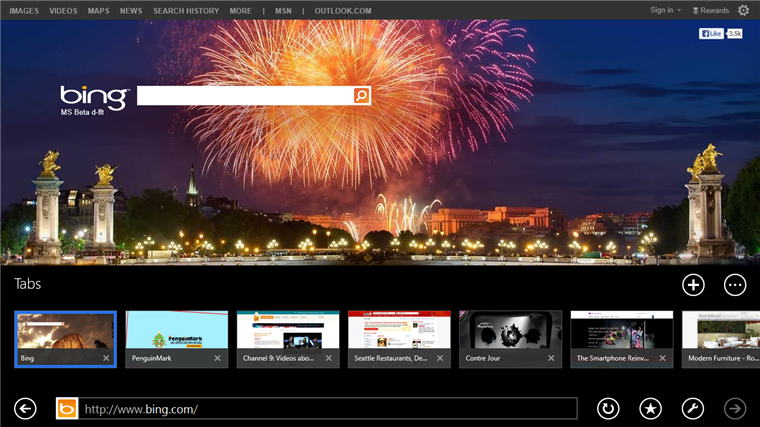The image size is (760, 427).
Task: Open the Rewards link
Action: (711, 10)
